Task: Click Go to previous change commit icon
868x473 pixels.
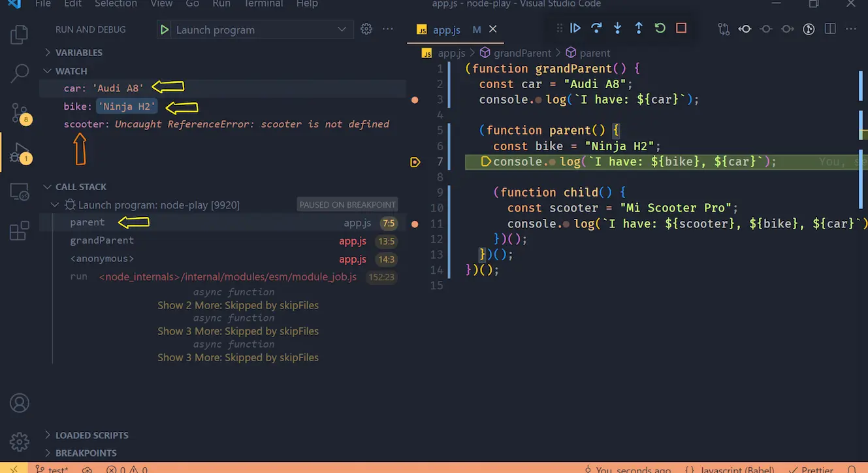Action: click(x=745, y=29)
